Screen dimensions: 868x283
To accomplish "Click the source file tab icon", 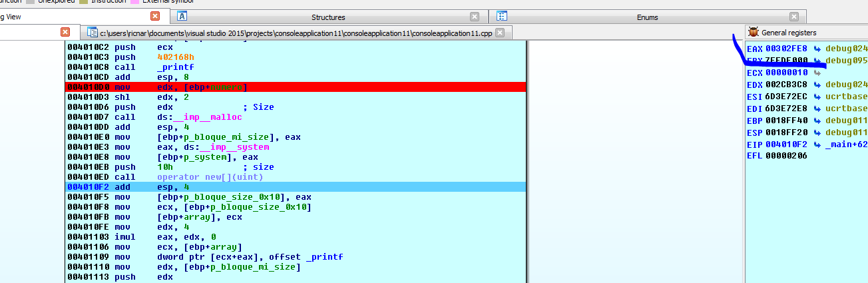I will [93, 32].
